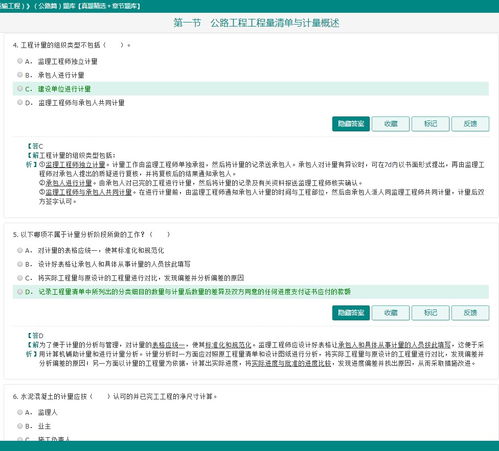Viewport: 499px width, 451px height.
Task: Open 反馈 for question 4
Action: 470,124
